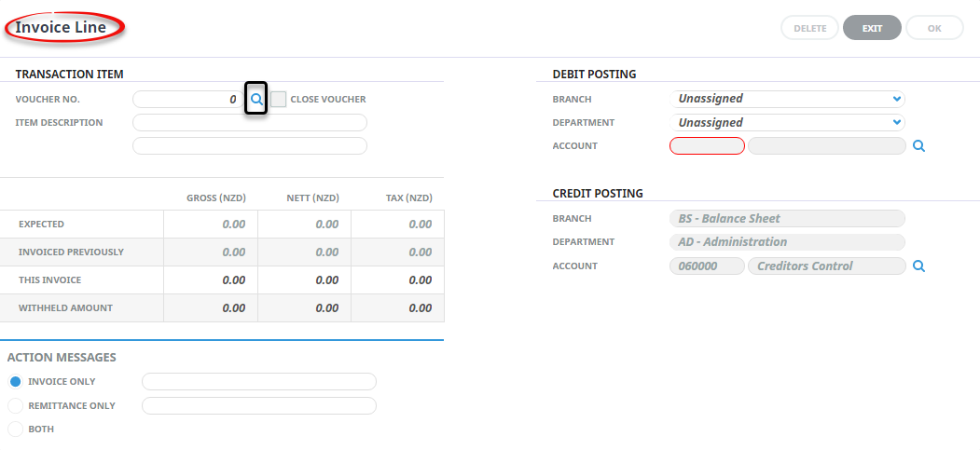This screenshot has height=450, width=980.
Task: Click the Remittance Only message text field
Action: 259,405
